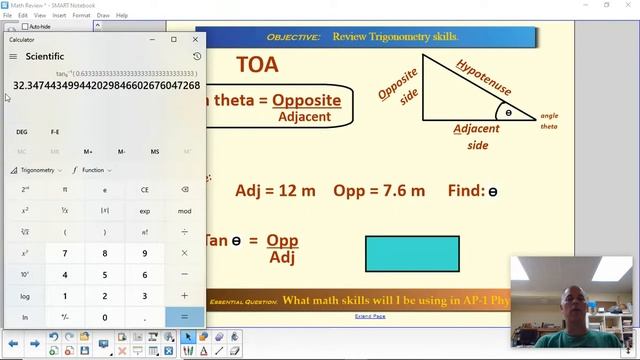The height and width of the screenshot is (360, 640).
Task: Select the Line tool
Action: tap(219, 351)
